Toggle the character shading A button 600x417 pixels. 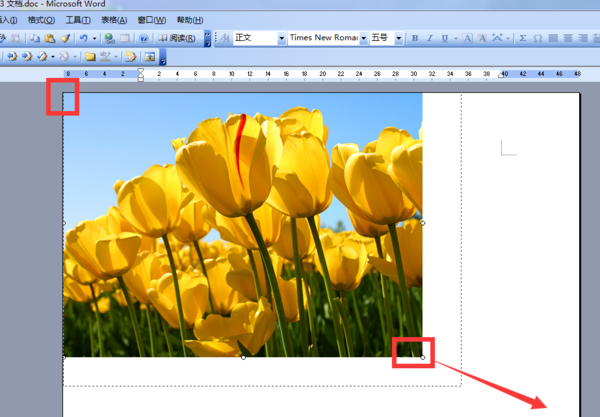[482, 38]
